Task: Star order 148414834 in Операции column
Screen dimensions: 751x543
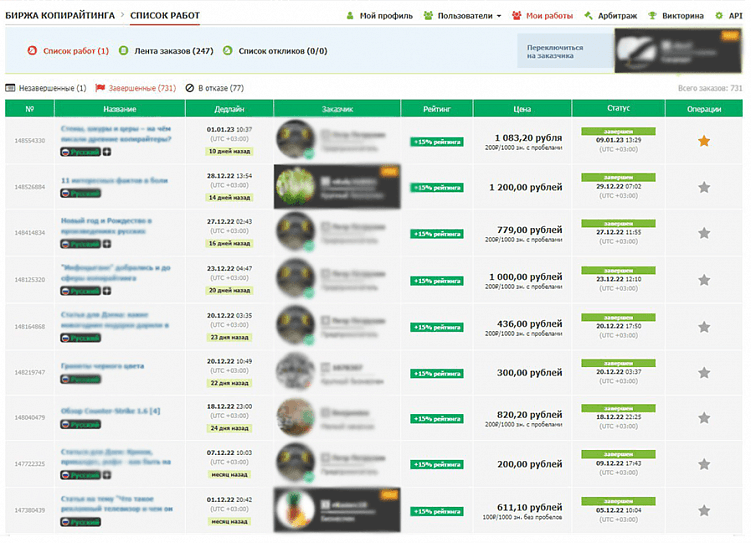Action: click(704, 233)
